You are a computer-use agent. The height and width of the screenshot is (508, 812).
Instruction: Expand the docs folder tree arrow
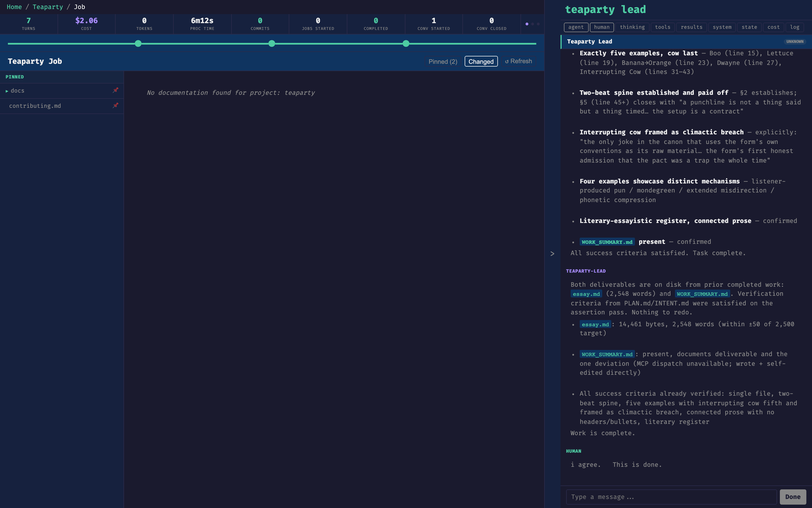coord(7,91)
